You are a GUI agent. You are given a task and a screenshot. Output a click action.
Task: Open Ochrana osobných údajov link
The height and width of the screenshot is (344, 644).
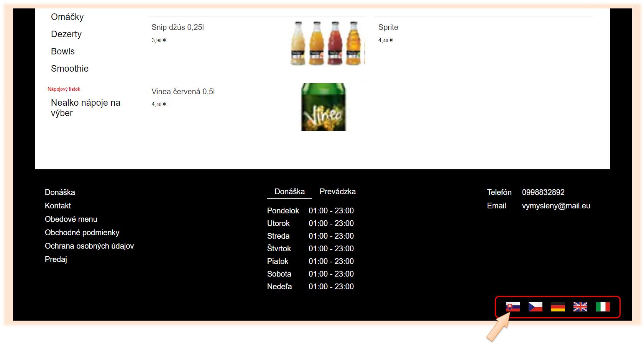(x=89, y=246)
